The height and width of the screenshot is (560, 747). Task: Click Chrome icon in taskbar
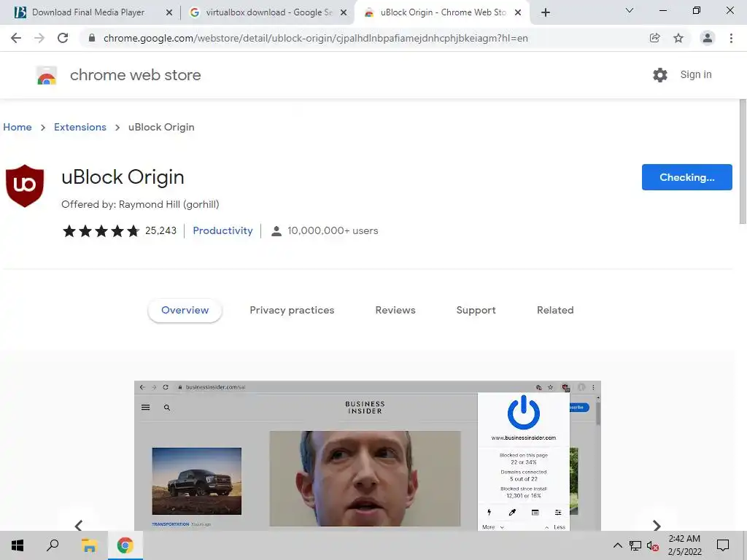pos(125,545)
